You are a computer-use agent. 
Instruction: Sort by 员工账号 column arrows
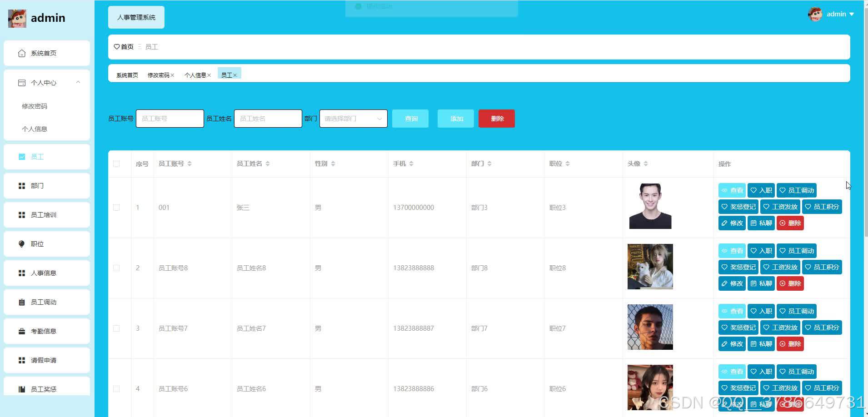coord(190,164)
